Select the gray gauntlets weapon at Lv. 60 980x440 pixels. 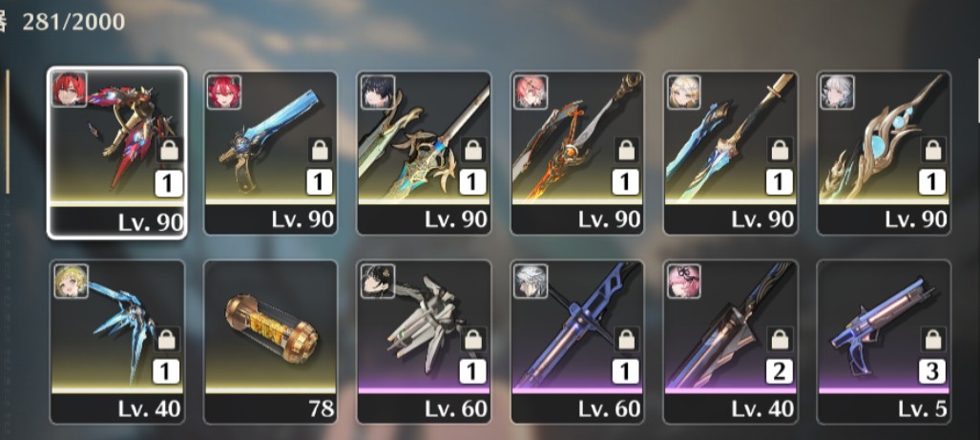424,342
